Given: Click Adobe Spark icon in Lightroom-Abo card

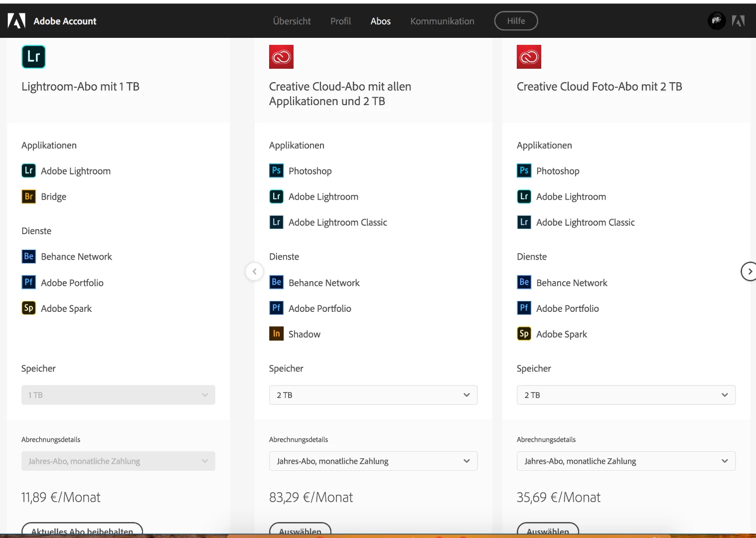Looking at the screenshot, I should click(28, 308).
